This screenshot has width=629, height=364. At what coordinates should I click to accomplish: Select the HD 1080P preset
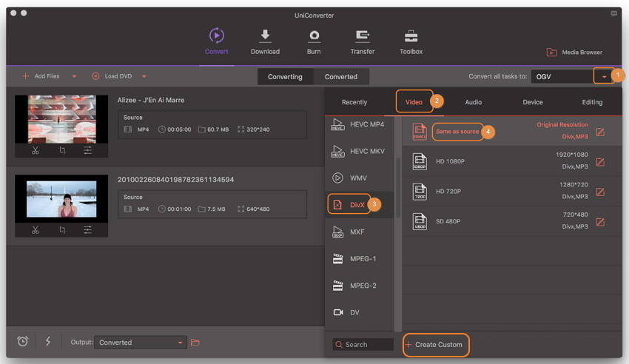[x=511, y=161]
